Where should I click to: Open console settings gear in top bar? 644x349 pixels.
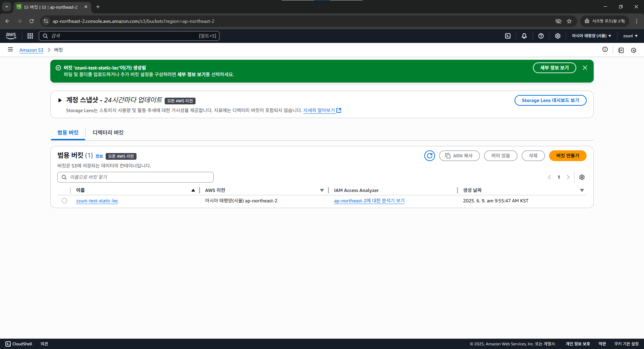click(x=558, y=36)
